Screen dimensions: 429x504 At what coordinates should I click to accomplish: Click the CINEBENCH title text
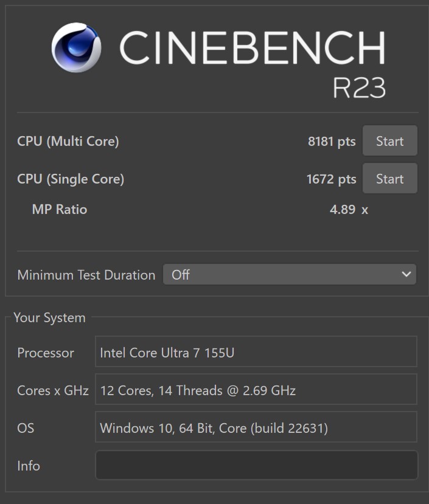[253, 47]
